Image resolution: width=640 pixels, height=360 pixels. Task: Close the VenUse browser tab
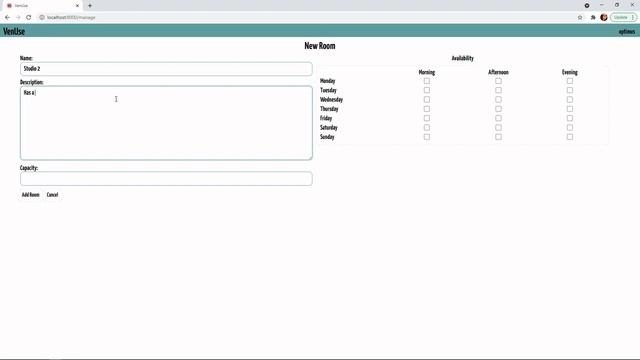click(x=77, y=6)
